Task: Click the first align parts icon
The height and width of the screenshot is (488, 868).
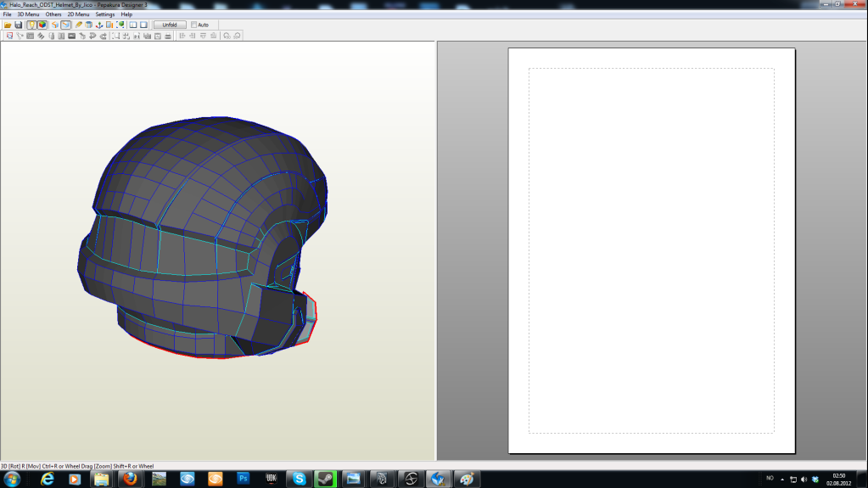Action: (x=182, y=36)
